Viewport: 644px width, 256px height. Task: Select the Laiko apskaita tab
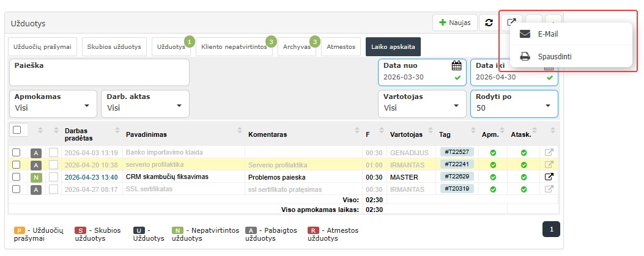[393, 47]
